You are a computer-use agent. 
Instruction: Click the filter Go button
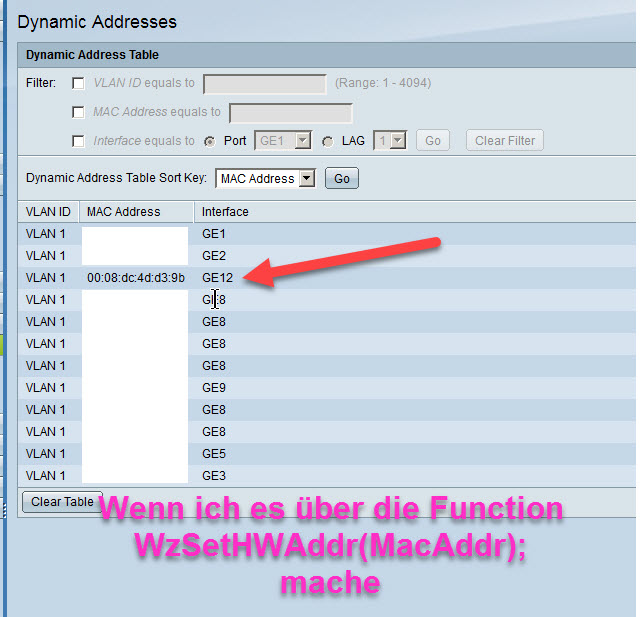tap(433, 141)
